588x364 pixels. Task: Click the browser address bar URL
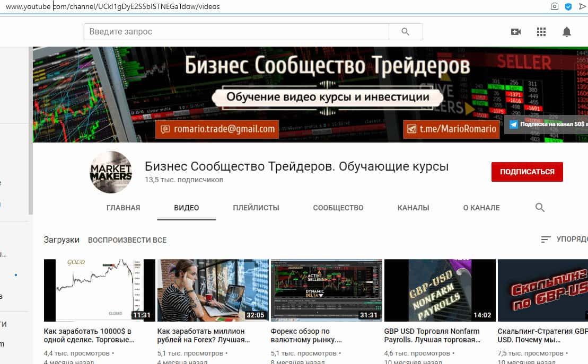point(113,6)
